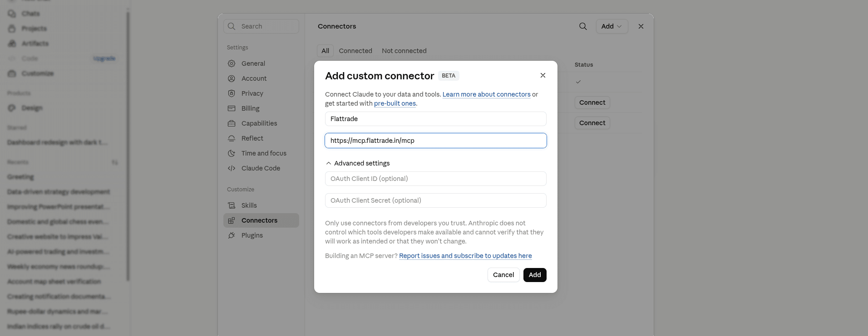Click the OAuth Client Secret field
Viewport: 868px width, 336px height.
click(x=436, y=200)
